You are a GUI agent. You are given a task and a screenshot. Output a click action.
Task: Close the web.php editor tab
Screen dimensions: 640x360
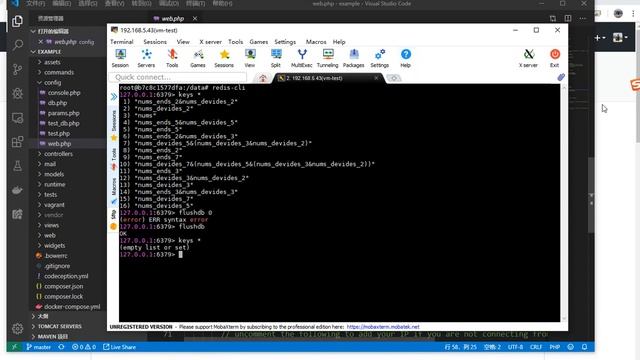(195, 18)
